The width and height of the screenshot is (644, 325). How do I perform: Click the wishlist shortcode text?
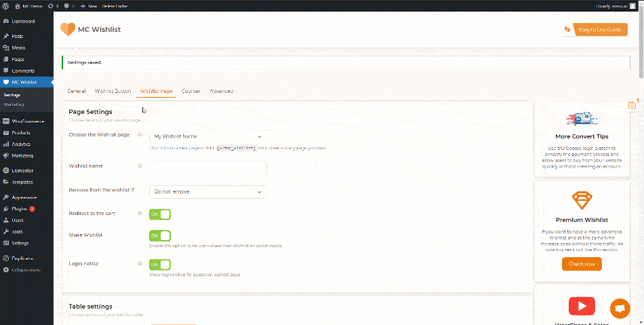point(237,148)
